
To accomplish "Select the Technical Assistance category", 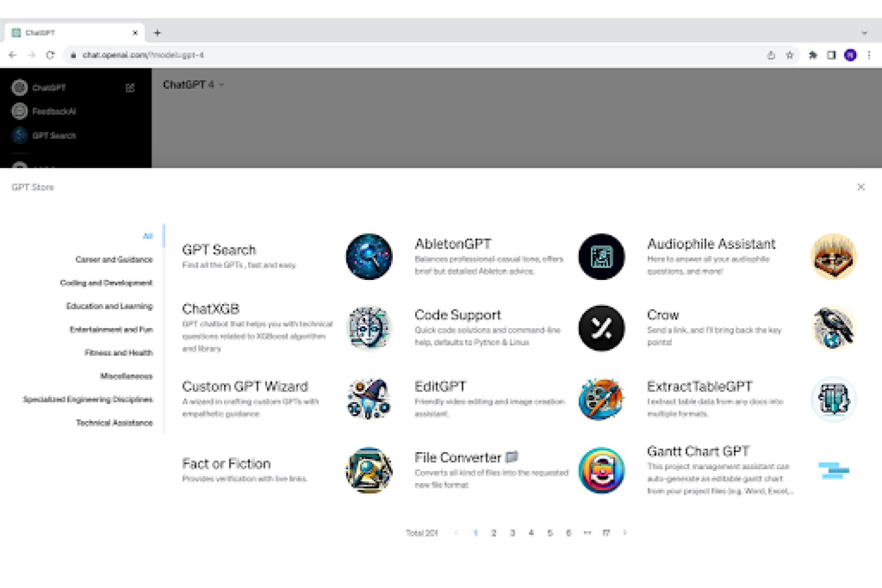I will point(114,423).
